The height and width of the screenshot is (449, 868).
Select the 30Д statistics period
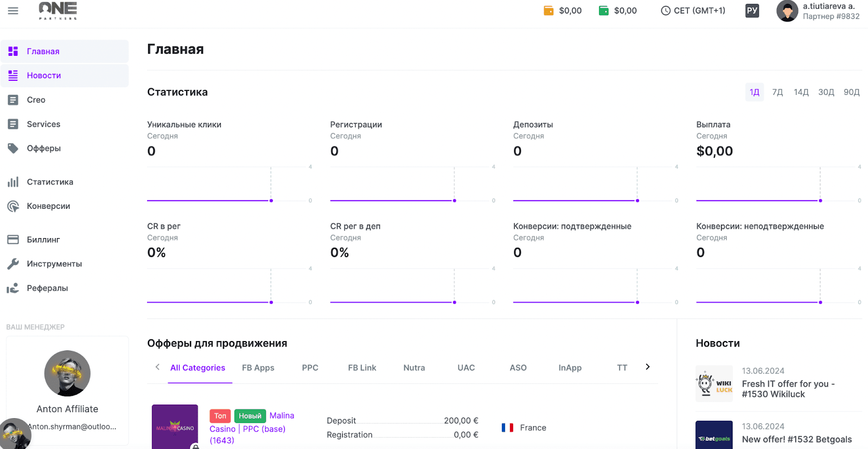tap(826, 92)
